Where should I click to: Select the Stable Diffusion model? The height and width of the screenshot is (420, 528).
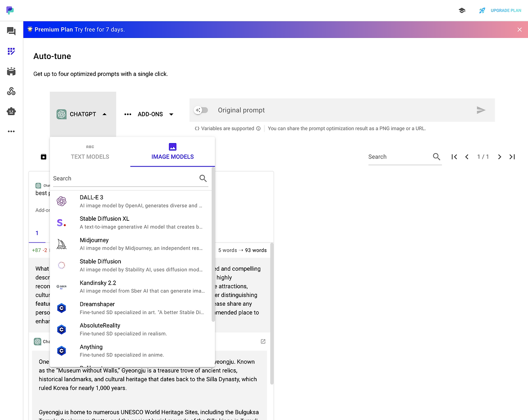click(x=131, y=265)
